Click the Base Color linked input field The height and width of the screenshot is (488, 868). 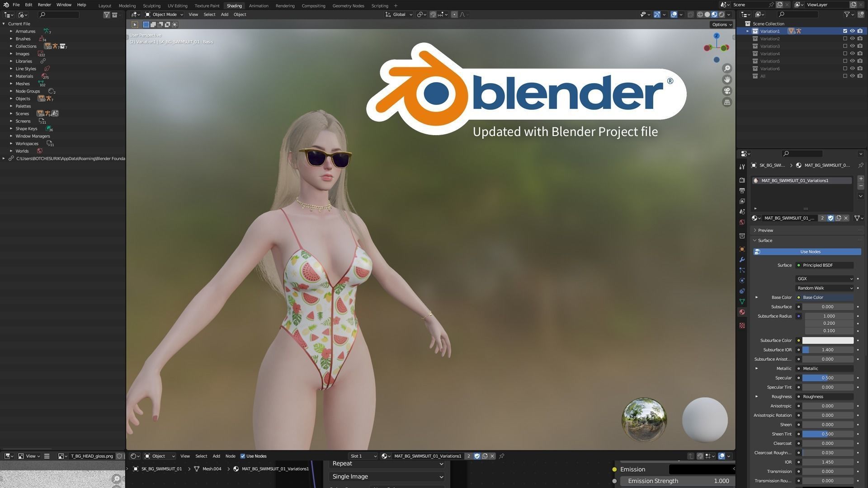pos(824,297)
